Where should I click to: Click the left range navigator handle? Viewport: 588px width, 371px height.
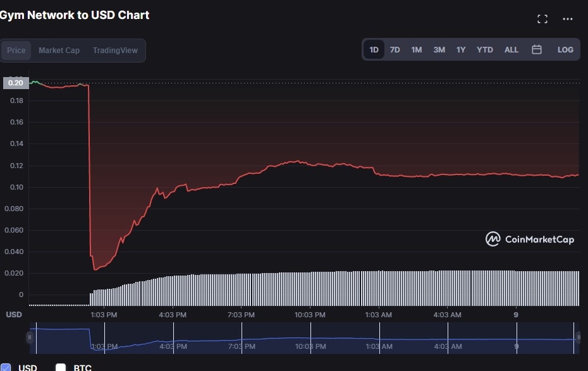[29, 338]
